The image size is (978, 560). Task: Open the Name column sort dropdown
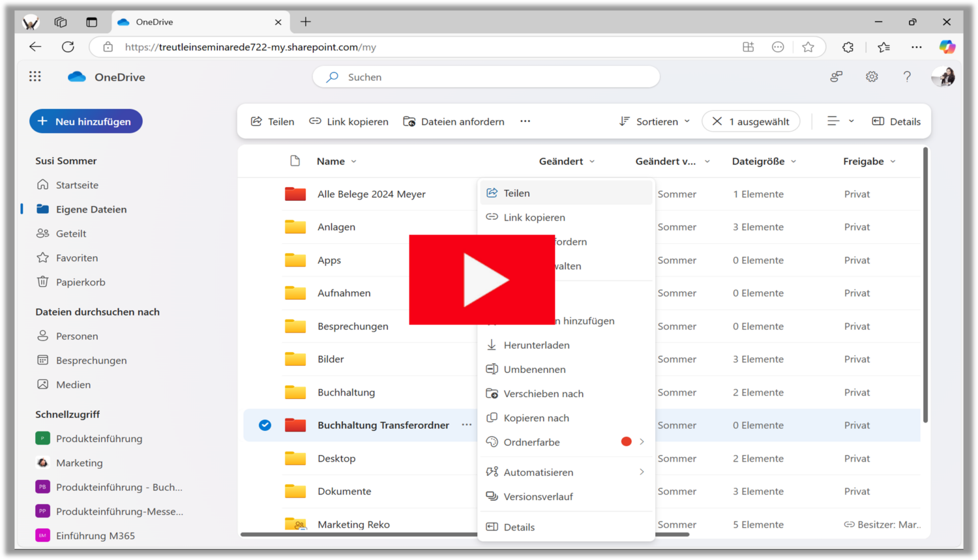pos(353,161)
